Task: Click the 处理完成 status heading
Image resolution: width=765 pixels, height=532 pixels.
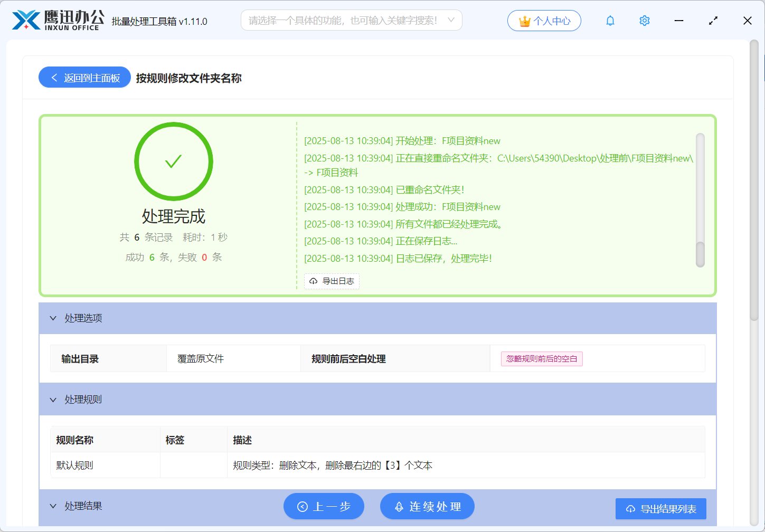Action: pos(174,216)
